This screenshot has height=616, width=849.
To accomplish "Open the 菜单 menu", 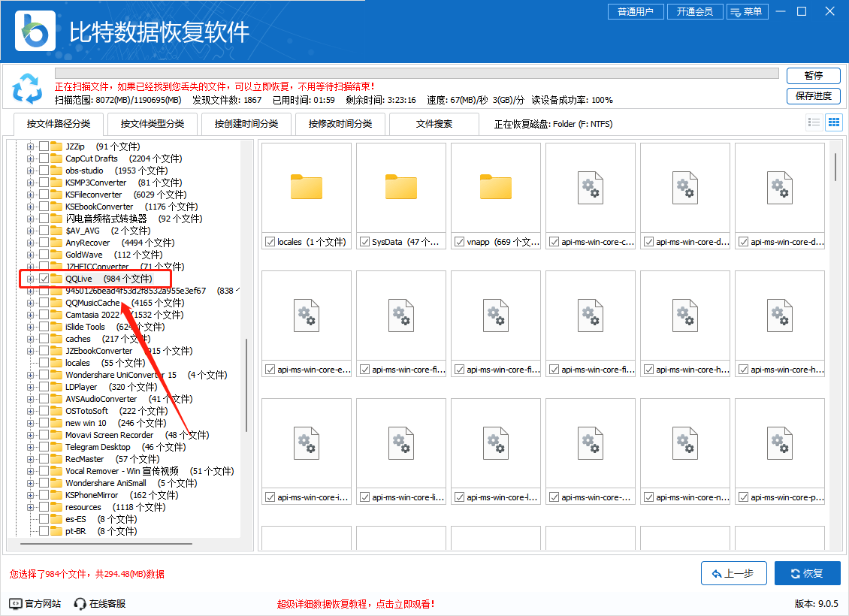I will point(748,11).
